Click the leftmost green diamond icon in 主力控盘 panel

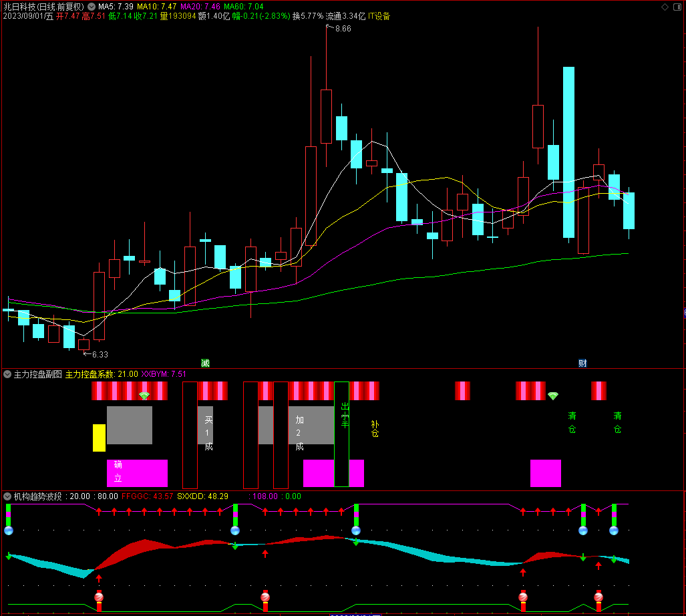point(144,396)
